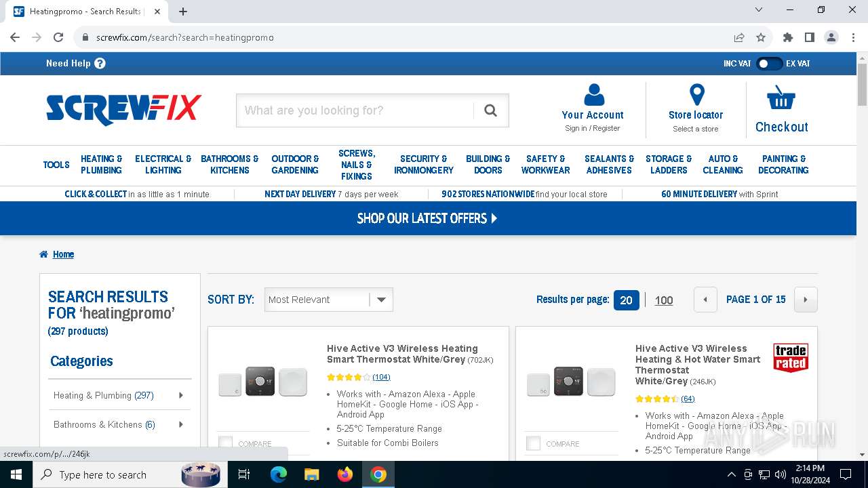
Task: Click the trade rated badge
Action: tap(791, 358)
